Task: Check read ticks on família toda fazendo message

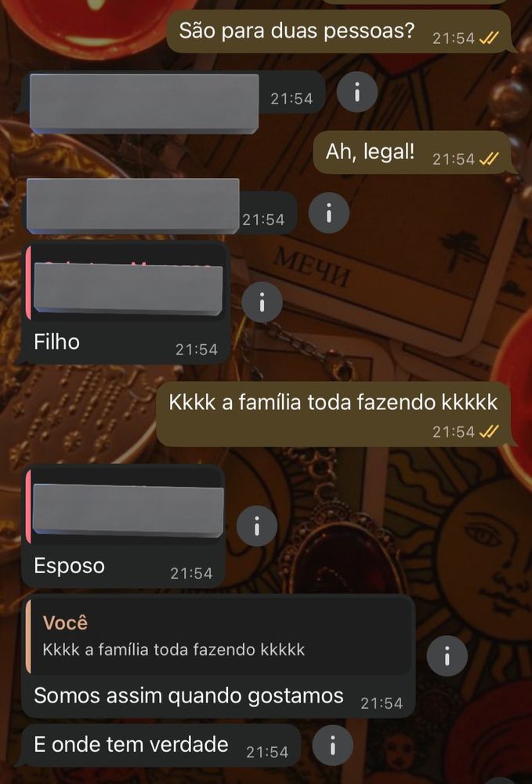Action: click(x=489, y=431)
